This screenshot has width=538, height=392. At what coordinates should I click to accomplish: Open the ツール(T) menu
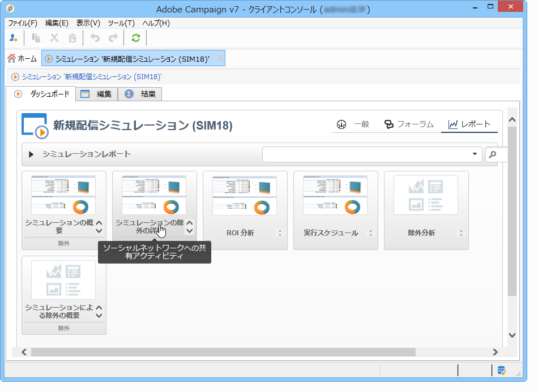pyautogui.click(x=121, y=23)
